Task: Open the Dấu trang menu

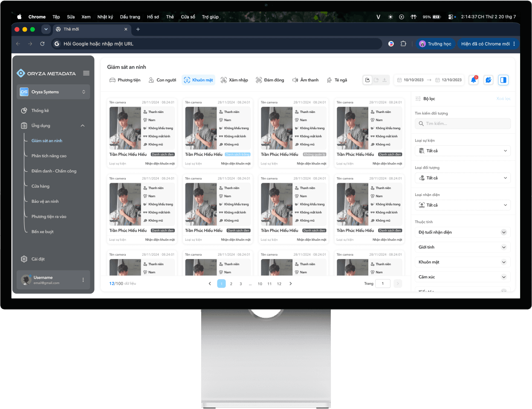Action: click(130, 17)
